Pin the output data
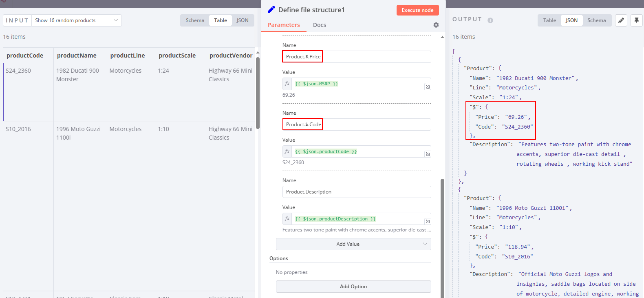The width and height of the screenshot is (644, 298). click(x=636, y=20)
